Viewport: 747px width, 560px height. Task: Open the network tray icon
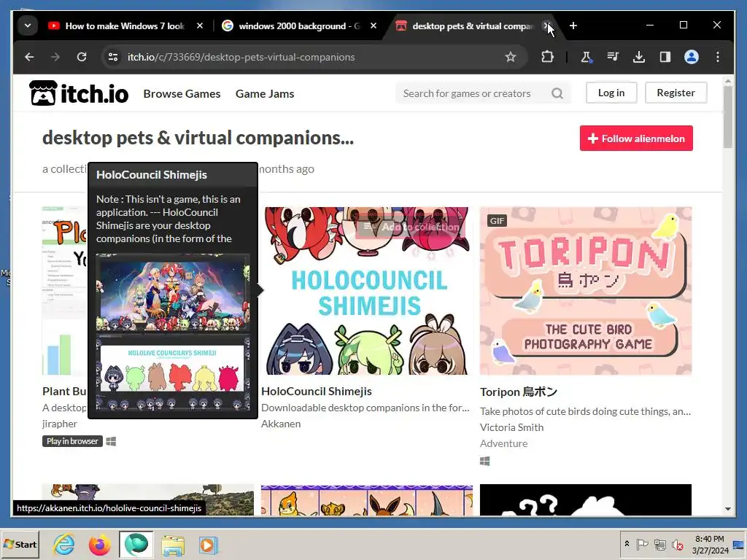[659, 544]
